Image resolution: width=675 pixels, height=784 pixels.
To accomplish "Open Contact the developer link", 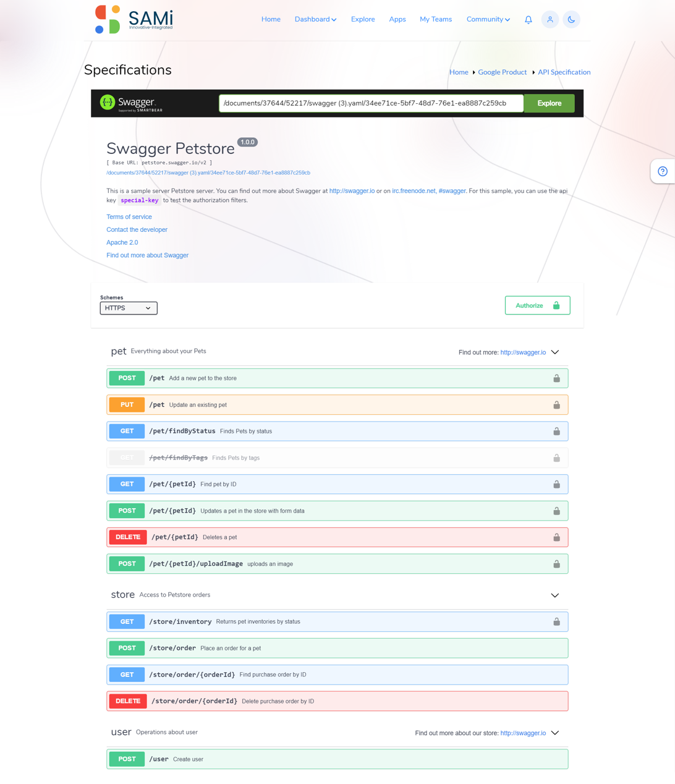I will click(x=137, y=230).
